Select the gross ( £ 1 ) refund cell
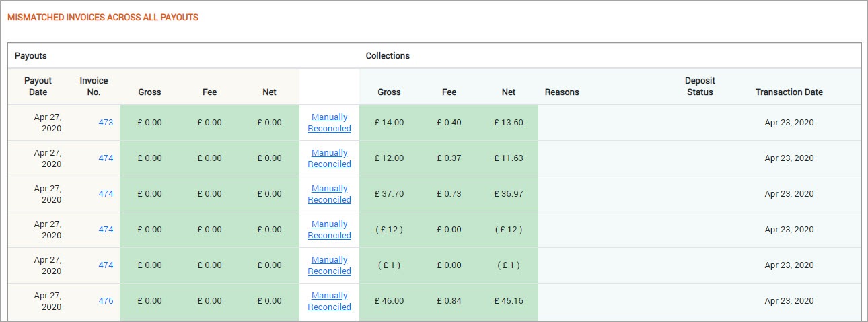Image resolution: width=868 pixels, height=322 pixels. point(389,265)
